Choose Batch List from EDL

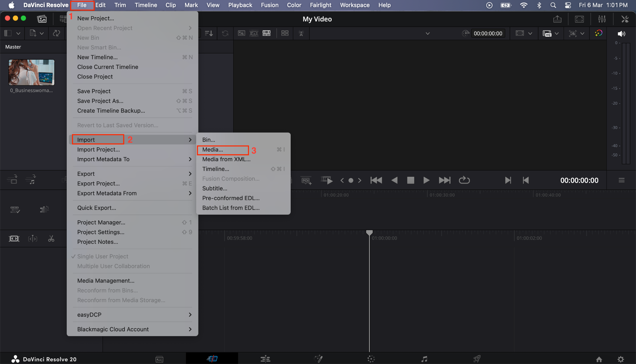[x=230, y=207]
